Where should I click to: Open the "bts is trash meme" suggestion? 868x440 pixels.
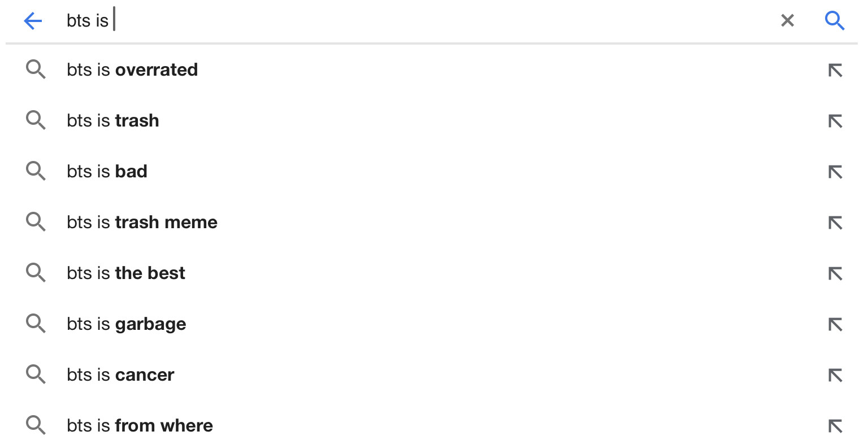(x=142, y=223)
